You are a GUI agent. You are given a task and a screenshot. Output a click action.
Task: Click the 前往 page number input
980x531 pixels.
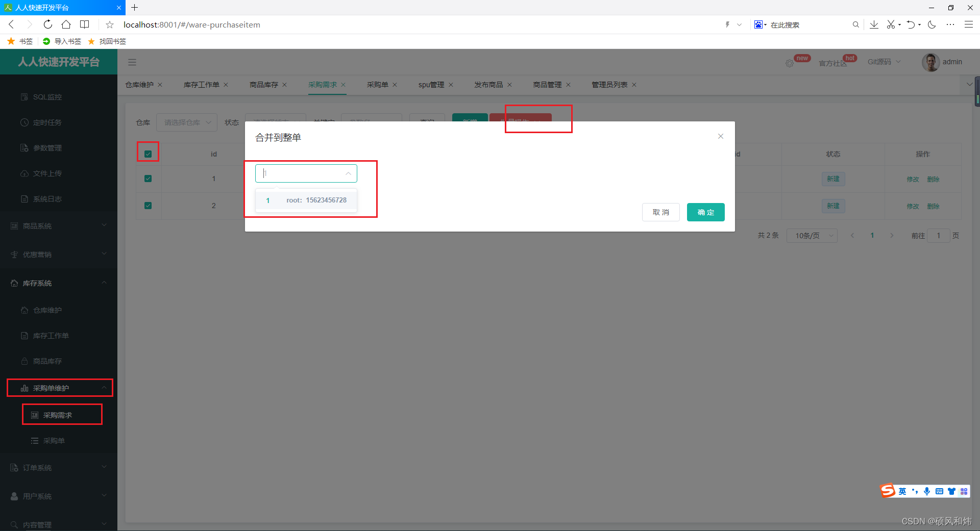click(939, 236)
